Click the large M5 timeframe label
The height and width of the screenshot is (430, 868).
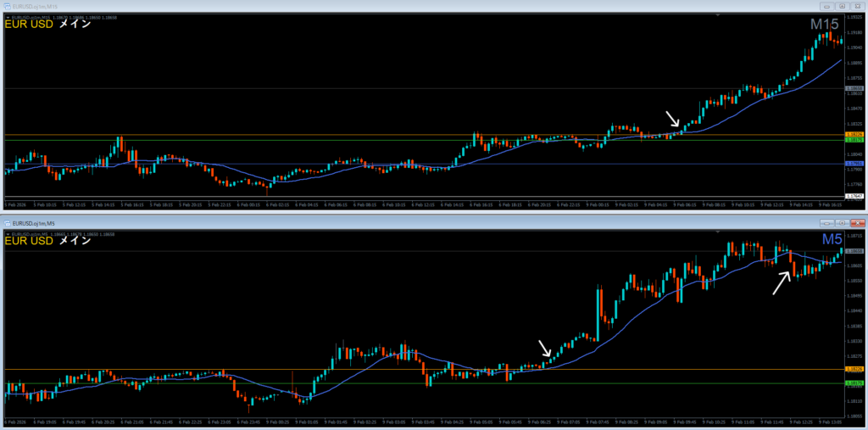(831, 241)
